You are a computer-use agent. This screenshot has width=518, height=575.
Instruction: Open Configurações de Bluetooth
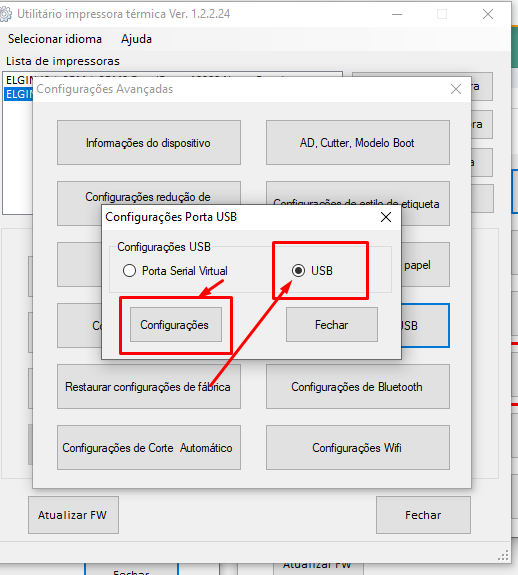(358, 387)
